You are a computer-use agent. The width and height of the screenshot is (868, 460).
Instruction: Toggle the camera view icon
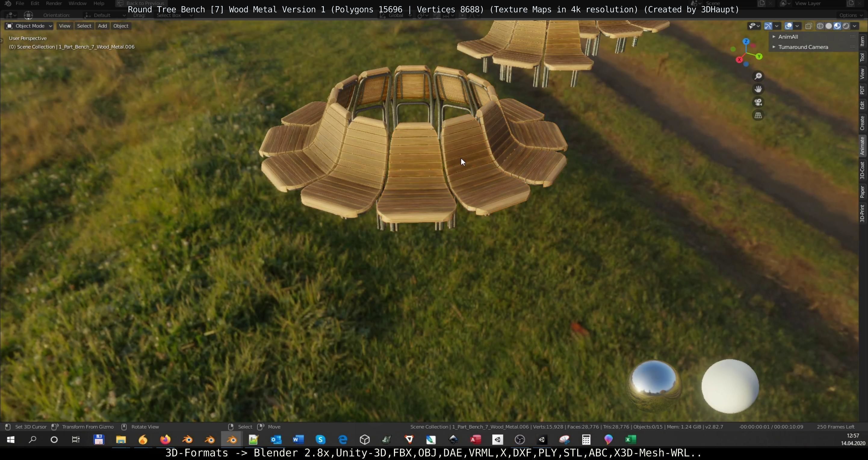(x=758, y=102)
